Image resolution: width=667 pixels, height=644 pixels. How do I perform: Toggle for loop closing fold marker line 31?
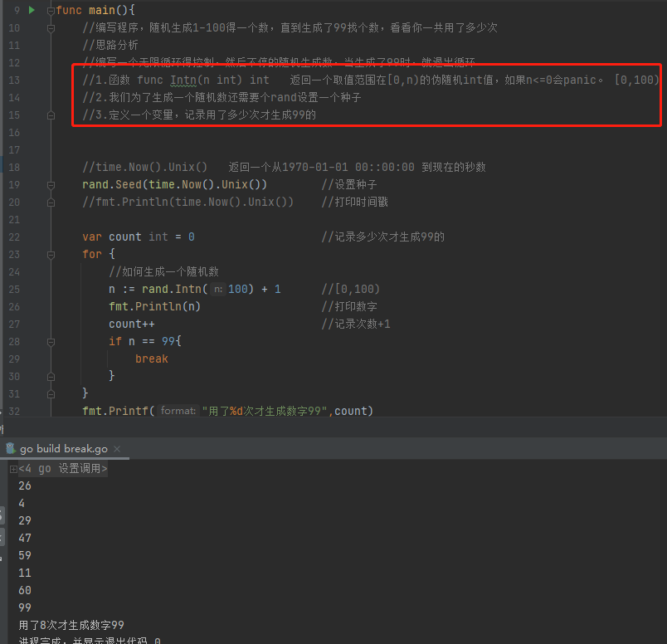click(x=51, y=394)
